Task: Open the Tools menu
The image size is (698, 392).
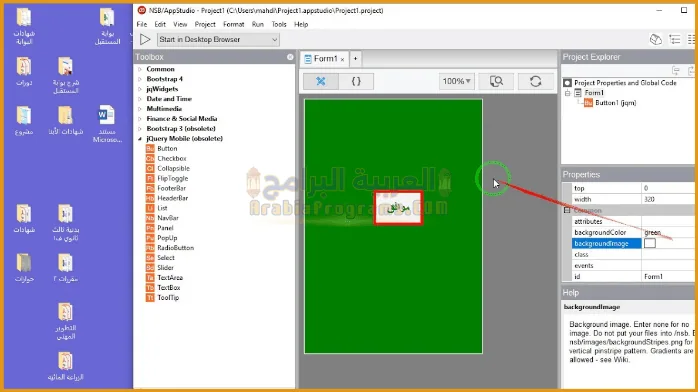Action: (279, 24)
